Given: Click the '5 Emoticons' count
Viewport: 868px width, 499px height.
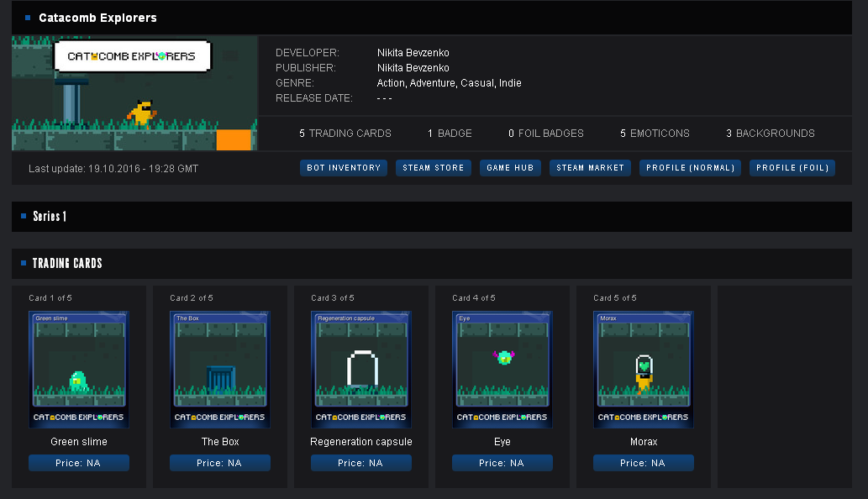Looking at the screenshot, I should click(x=655, y=134).
